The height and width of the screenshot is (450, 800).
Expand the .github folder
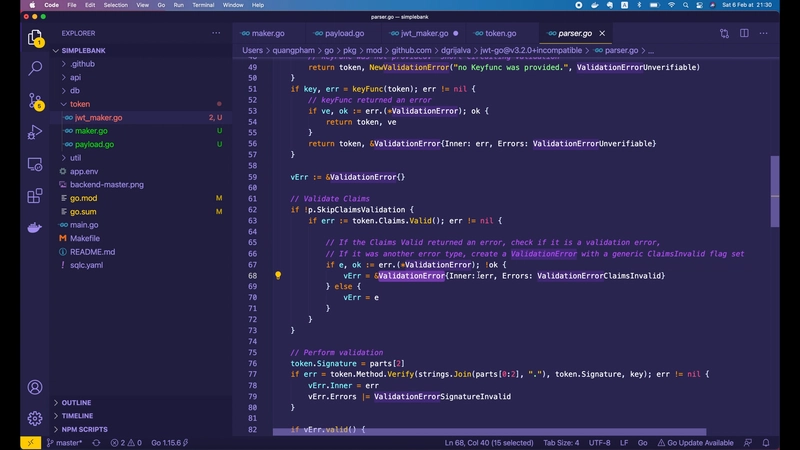point(82,64)
